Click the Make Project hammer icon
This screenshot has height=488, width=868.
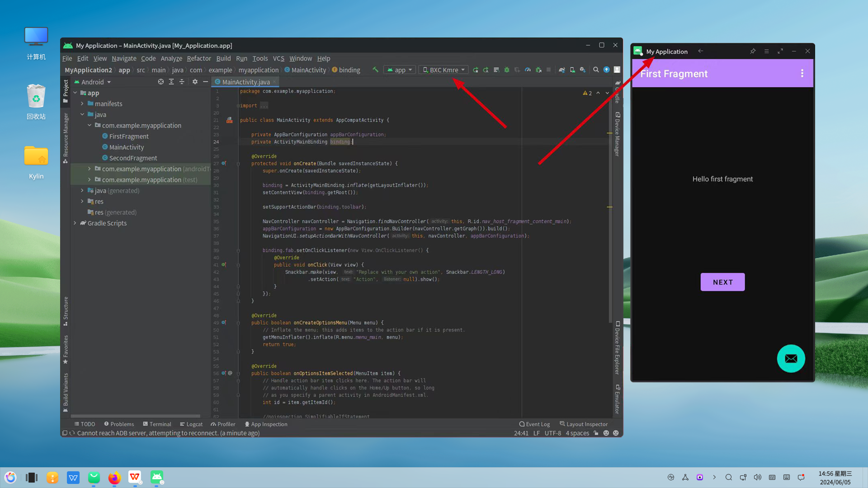pyautogui.click(x=375, y=70)
